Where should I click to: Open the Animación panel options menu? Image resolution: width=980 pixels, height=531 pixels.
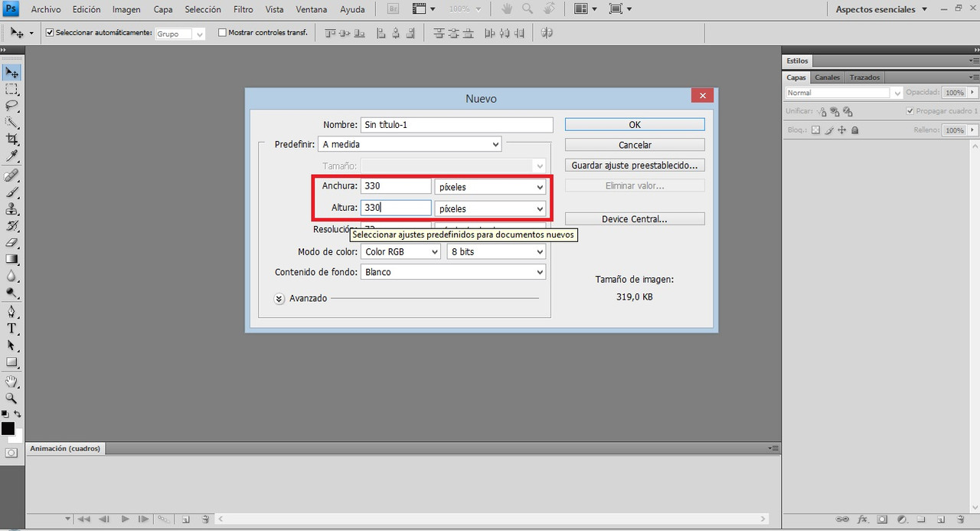click(773, 448)
